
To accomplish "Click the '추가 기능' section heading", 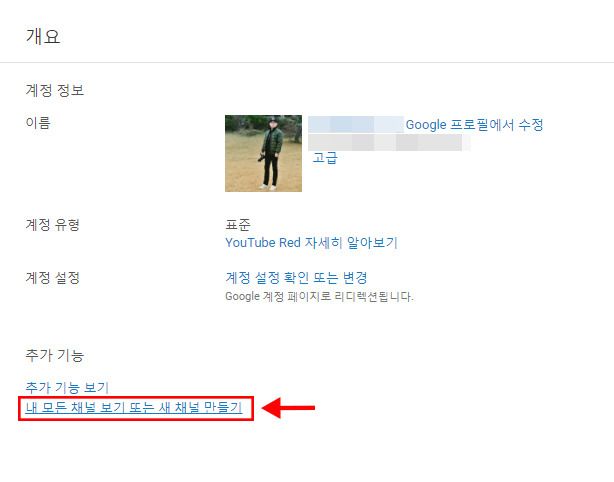I will point(54,355).
